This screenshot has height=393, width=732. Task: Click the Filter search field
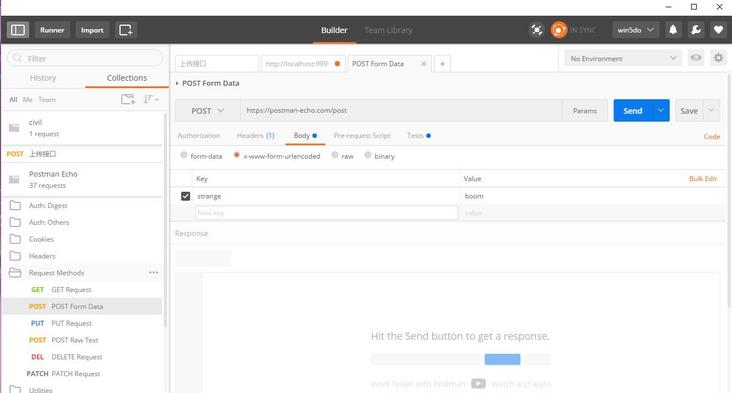tap(85, 58)
